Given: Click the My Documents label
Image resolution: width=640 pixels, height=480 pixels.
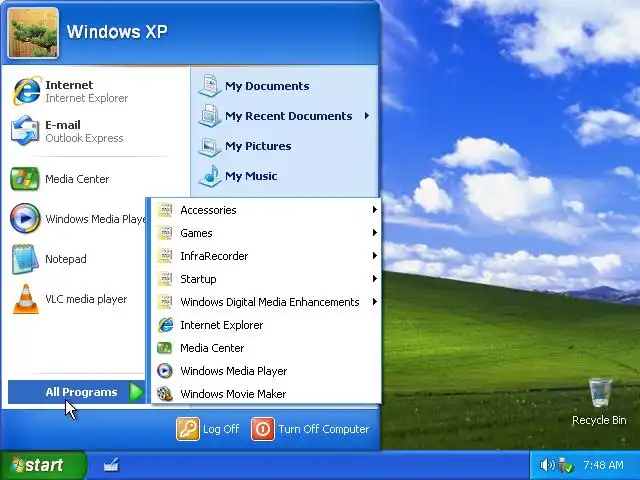Looking at the screenshot, I should tap(267, 86).
